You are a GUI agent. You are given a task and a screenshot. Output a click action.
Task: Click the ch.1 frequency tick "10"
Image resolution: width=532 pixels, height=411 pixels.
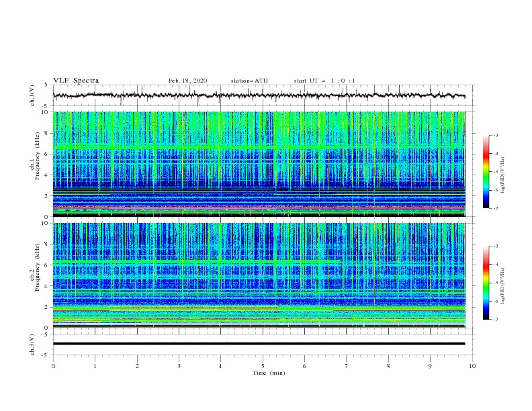[x=45, y=112]
